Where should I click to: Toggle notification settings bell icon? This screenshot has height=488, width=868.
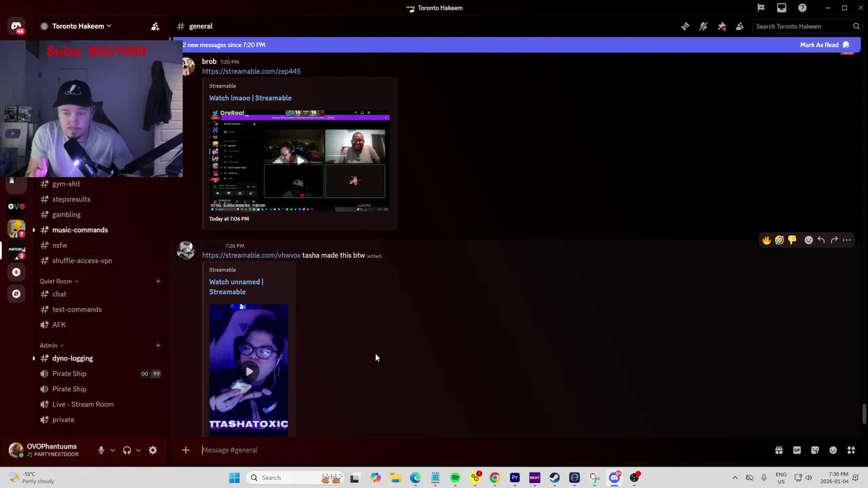(703, 26)
